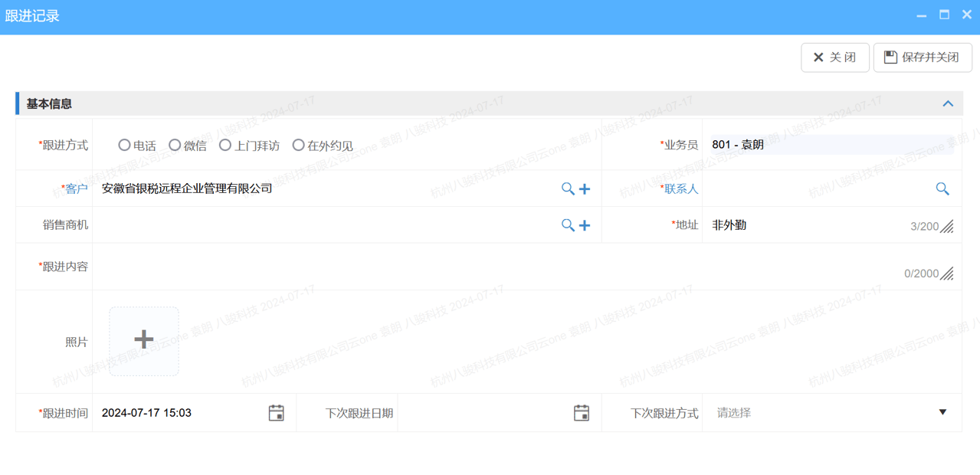Upload a photo using the plus tile
Image resolution: width=980 pixels, height=475 pixels.
[144, 341]
